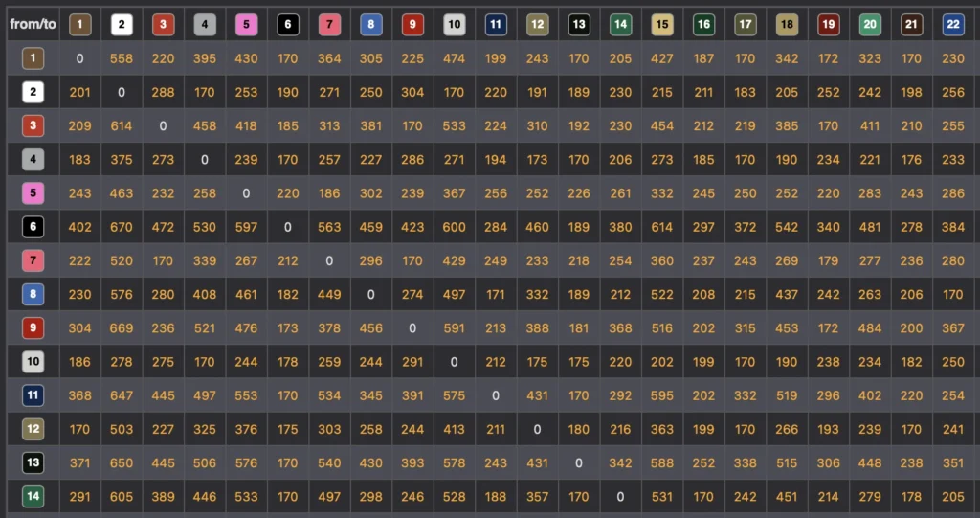Image resolution: width=980 pixels, height=518 pixels.
Task: Click the black row header badge 6
Action: [33, 227]
